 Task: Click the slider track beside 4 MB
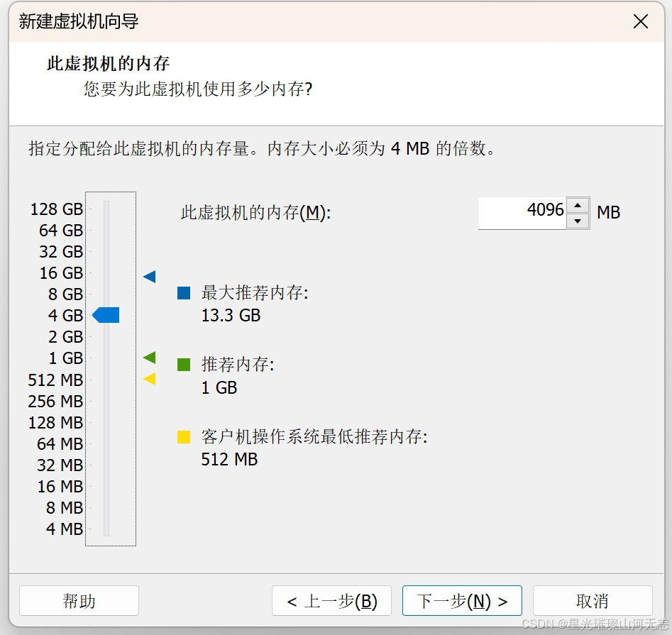coord(106,529)
